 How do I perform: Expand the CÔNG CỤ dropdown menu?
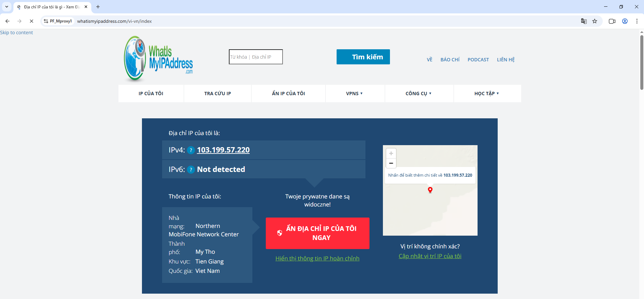pyautogui.click(x=418, y=94)
